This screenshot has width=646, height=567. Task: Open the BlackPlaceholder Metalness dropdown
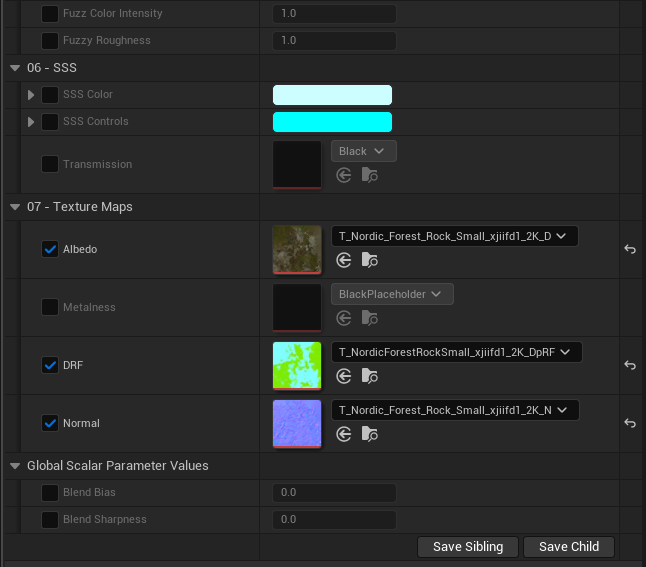[x=392, y=294]
